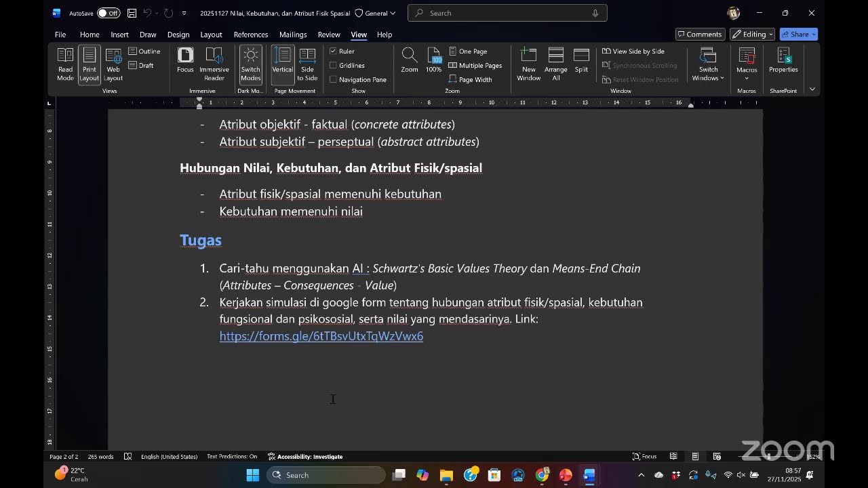Click the Windows taskbar Search box
Image resolution: width=868 pixels, height=488 pixels.
[x=326, y=475]
